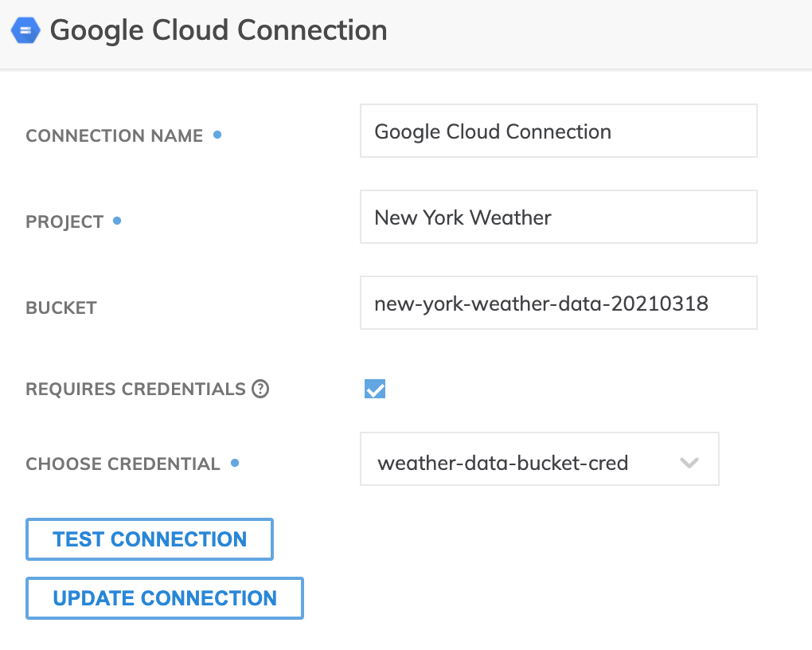Uncheck the Requires Credentials checkbox

pyautogui.click(x=375, y=389)
